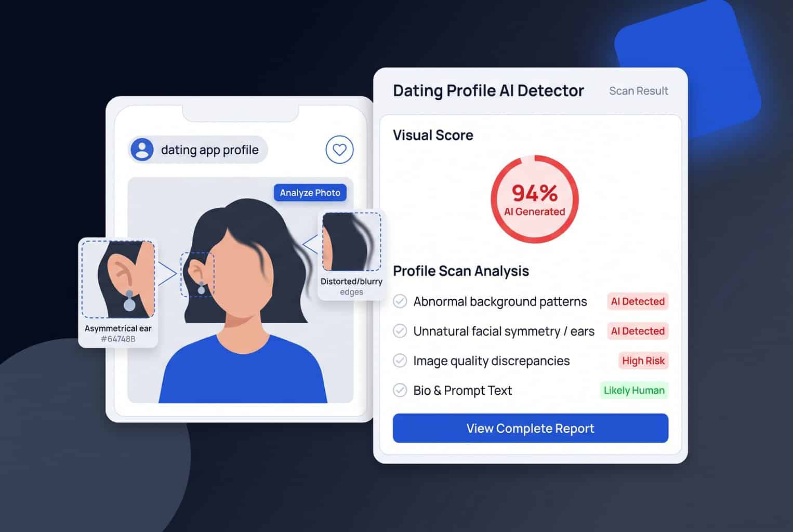The height and width of the screenshot is (532, 793).
Task: Click the Image quality discrepancies text
Action: point(492,361)
